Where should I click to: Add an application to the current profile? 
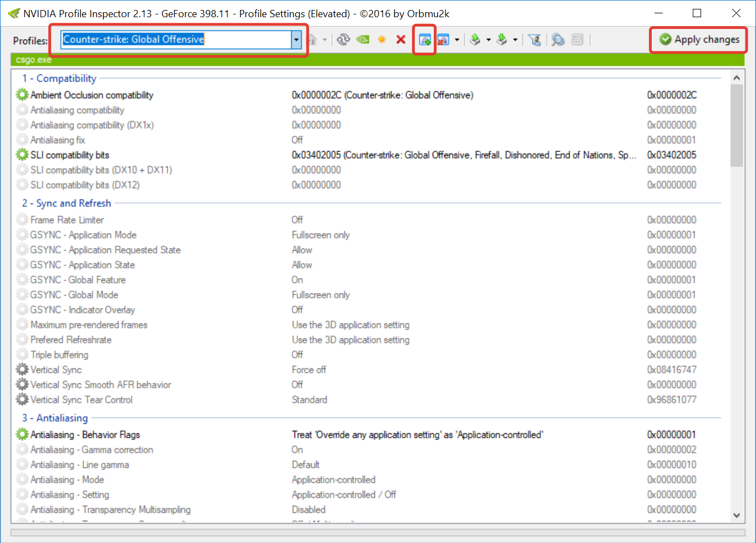(425, 39)
